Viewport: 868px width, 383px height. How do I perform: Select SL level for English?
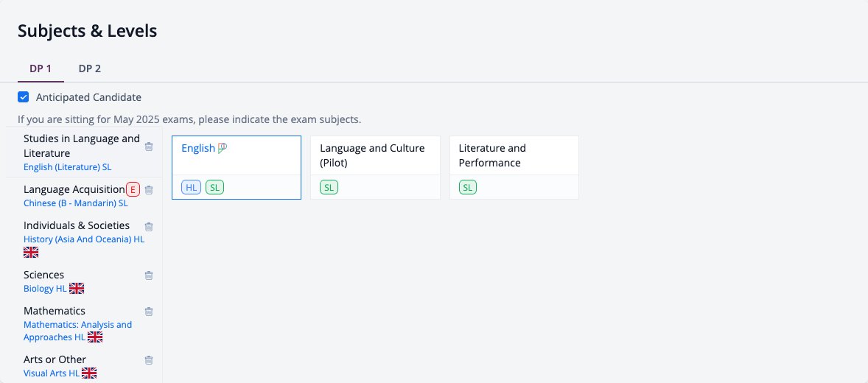pyautogui.click(x=214, y=187)
